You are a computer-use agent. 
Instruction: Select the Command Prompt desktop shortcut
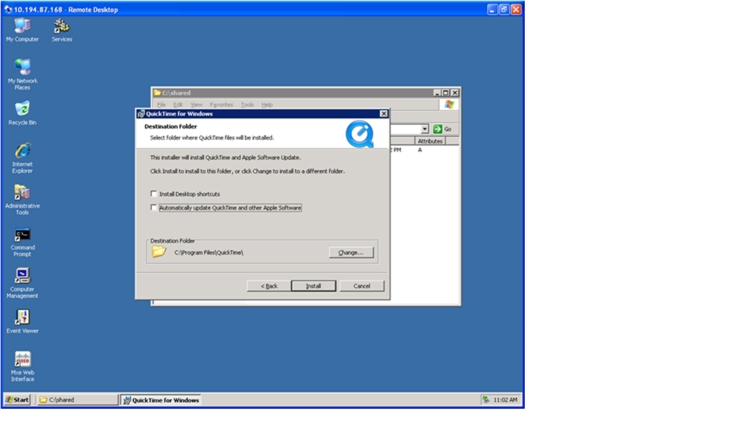point(22,242)
